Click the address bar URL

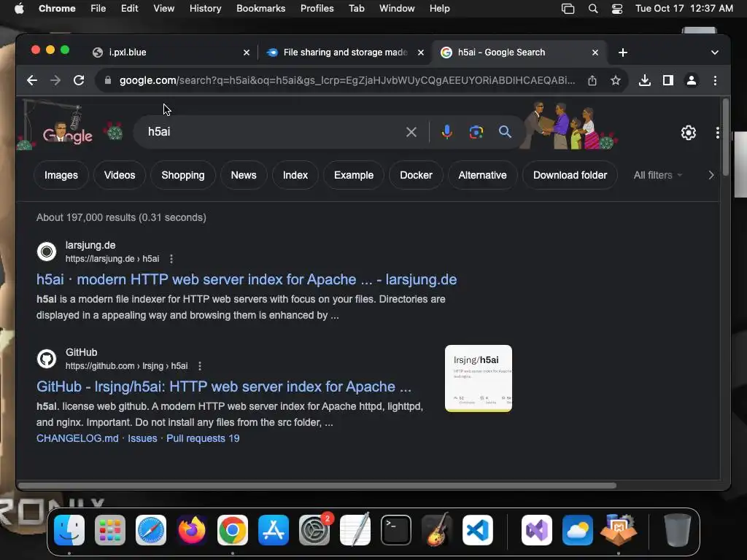(347, 80)
